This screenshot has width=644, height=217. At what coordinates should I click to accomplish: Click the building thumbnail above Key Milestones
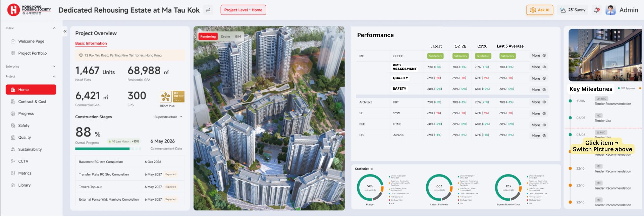(605, 55)
